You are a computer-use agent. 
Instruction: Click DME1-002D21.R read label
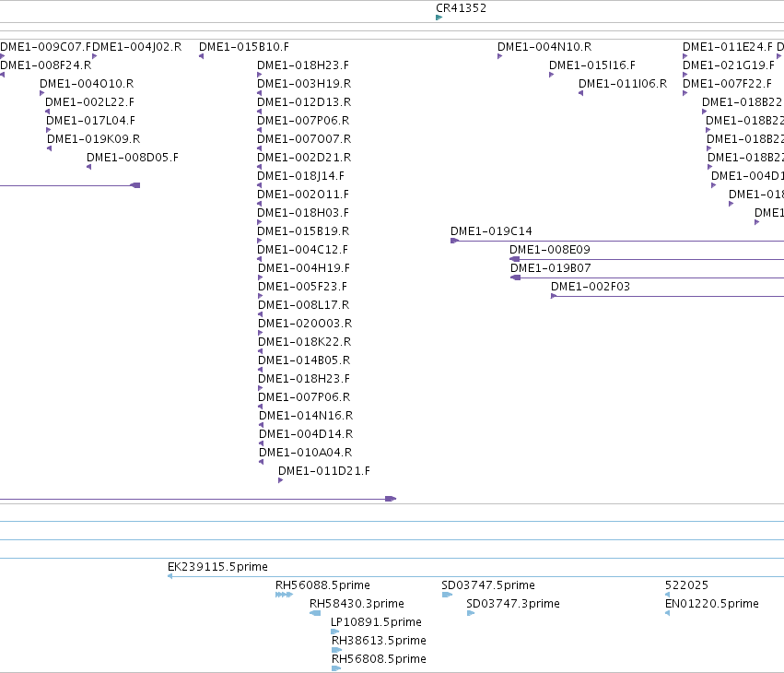click(x=304, y=158)
